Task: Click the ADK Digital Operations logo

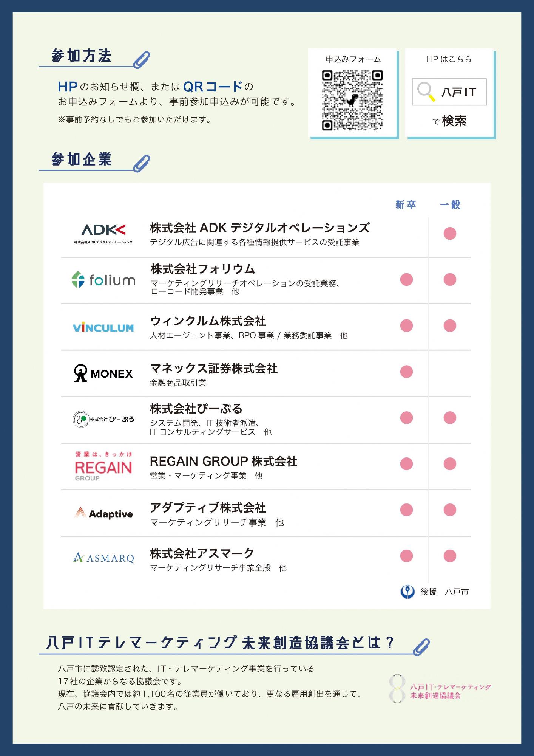Action: pyautogui.click(x=103, y=233)
